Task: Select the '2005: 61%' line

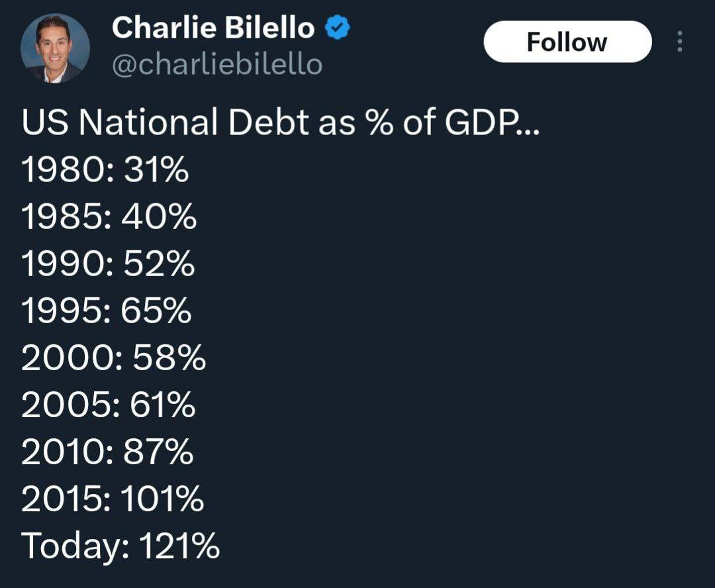Action: click(x=109, y=405)
